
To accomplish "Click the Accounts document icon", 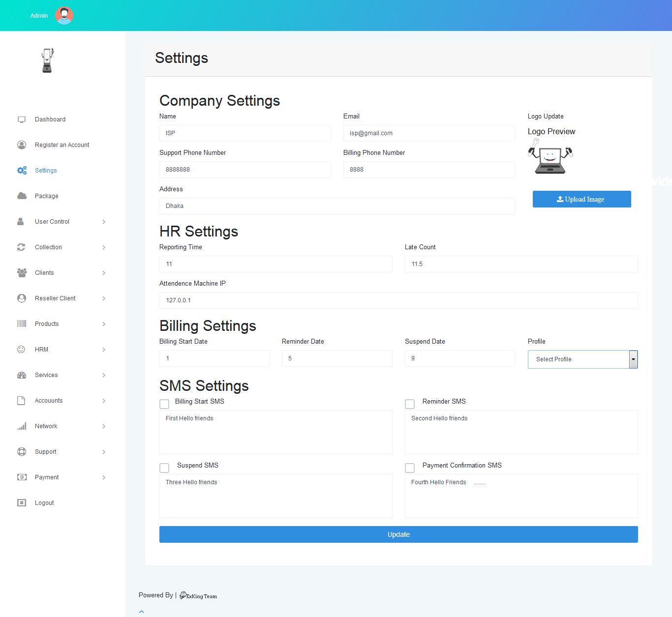I will coord(21,401).
